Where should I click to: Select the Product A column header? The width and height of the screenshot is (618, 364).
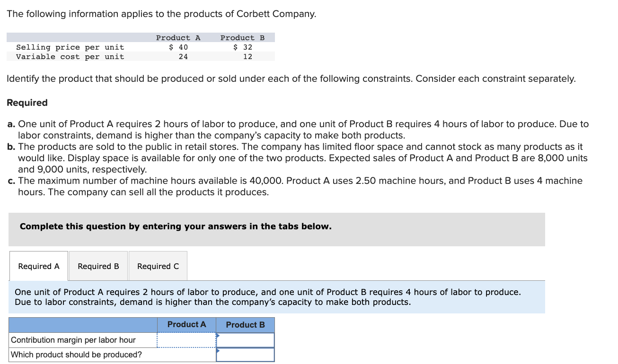186,324
